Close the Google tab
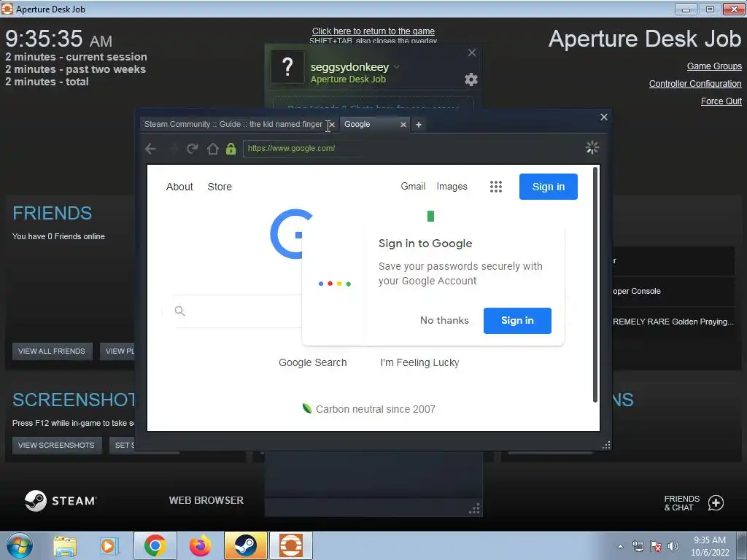Image resolution: width=747 pixels, height=560 pixels. tap(403, 125)
